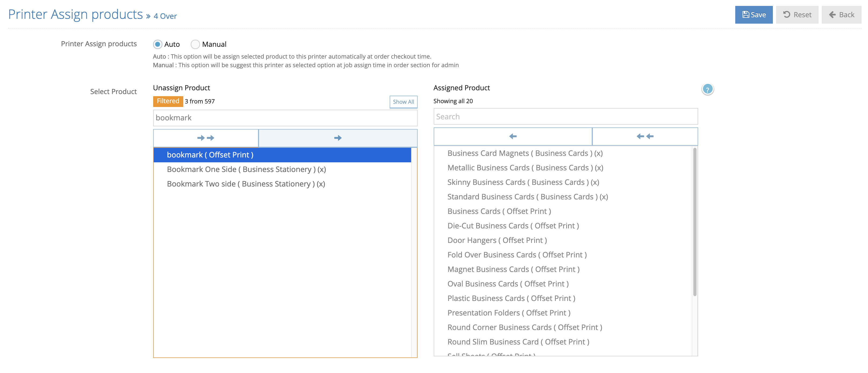Choose Presentation Folders in assigned list
868x373 pixels.
tap(508, 313)
